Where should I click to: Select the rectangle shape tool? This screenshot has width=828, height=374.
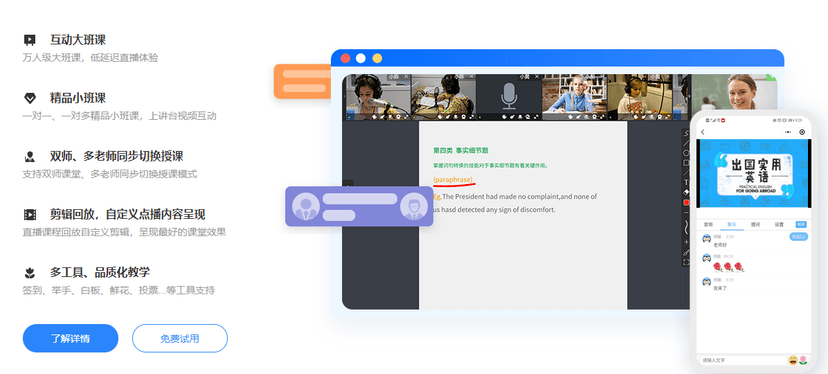[686, 163]
